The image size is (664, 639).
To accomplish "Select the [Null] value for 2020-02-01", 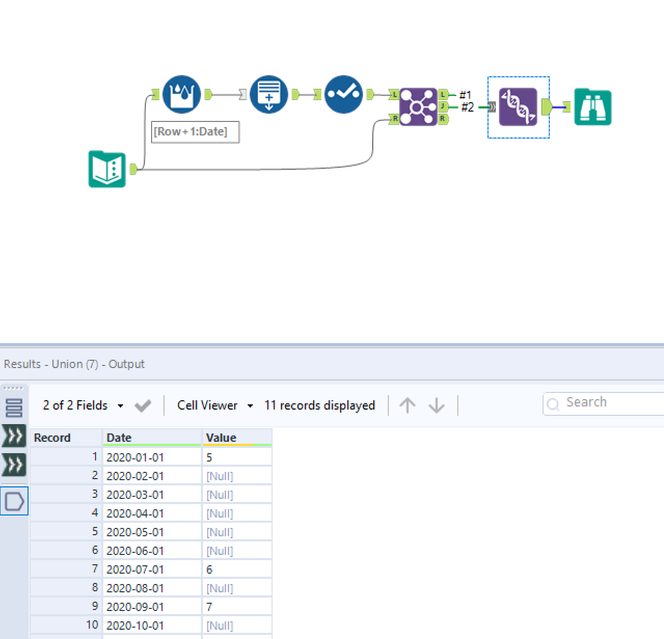I will pos(237,476).
